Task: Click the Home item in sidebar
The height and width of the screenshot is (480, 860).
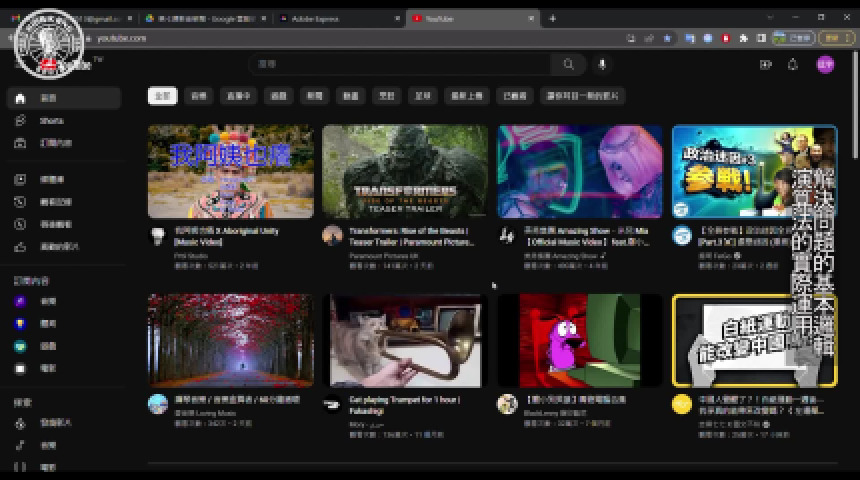Action: click(x=50, y=98)
